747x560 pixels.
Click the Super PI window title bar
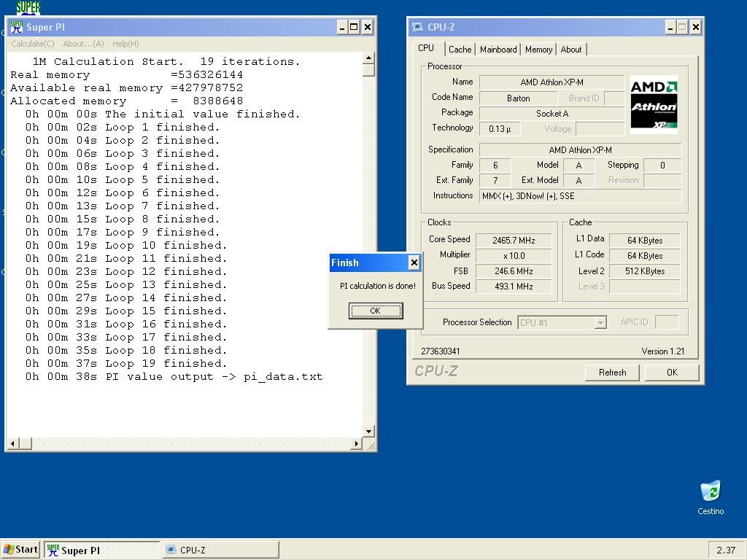[x=190, y=27]
